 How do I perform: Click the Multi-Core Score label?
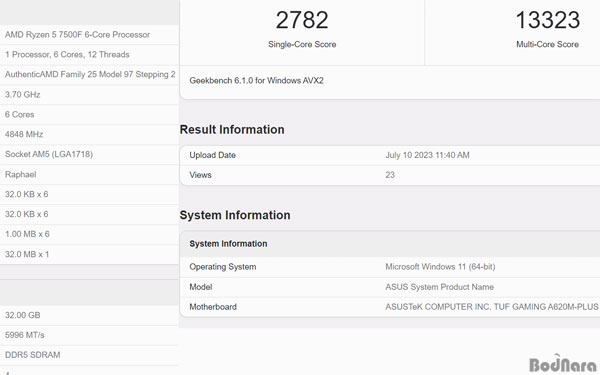(548, 44)
